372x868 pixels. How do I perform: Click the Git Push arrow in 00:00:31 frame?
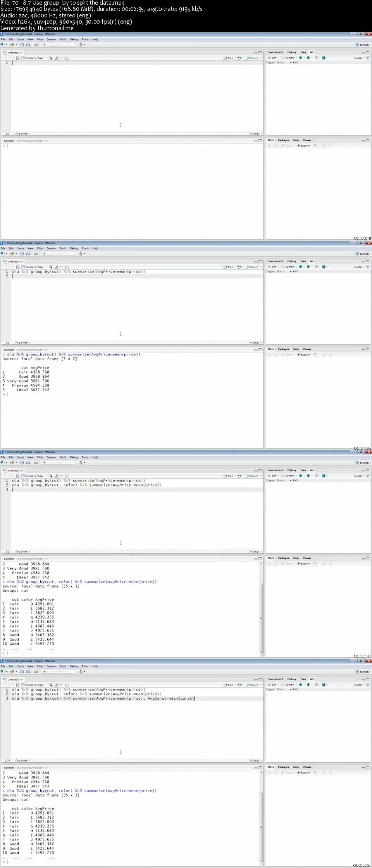tap(308, 58)
